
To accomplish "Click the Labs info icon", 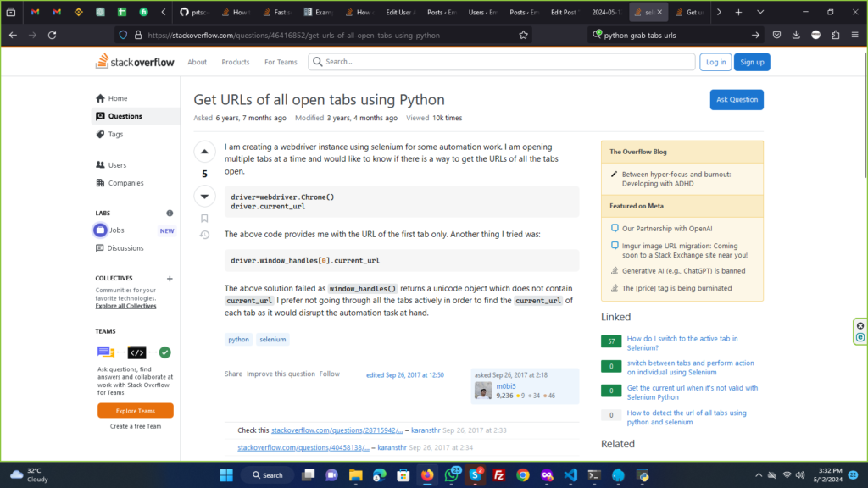I will (170, 213).
